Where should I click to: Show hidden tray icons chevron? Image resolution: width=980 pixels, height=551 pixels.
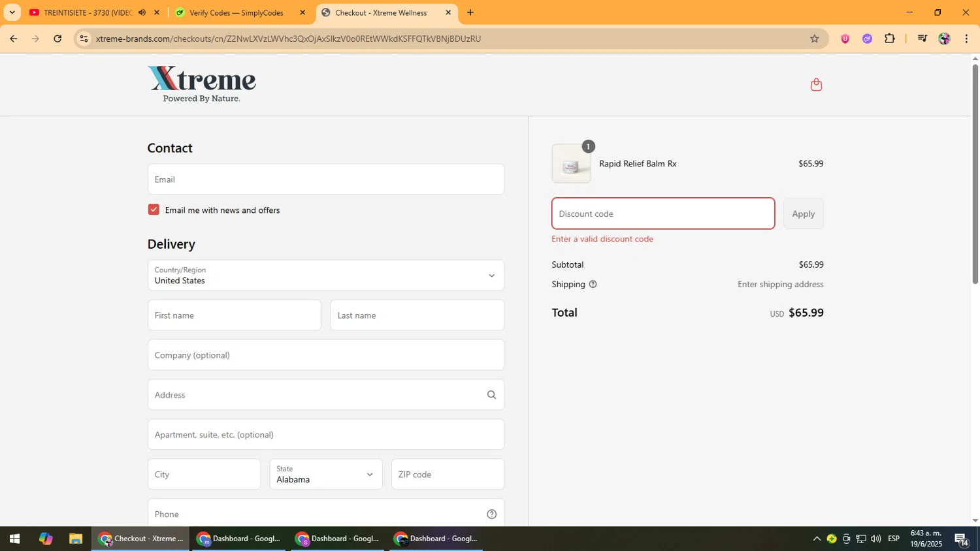817,539
